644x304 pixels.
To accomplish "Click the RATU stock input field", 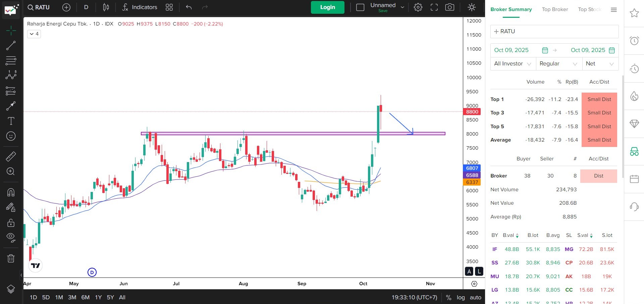I will (554, 32).
